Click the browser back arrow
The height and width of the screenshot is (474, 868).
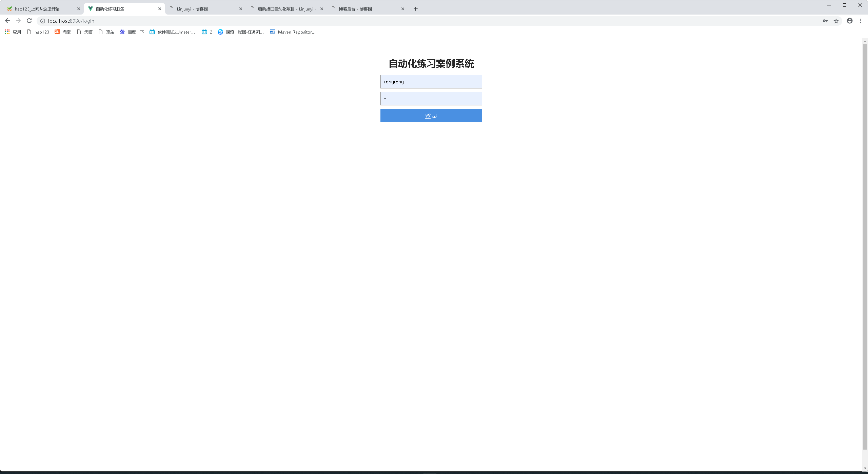(7, 21)
